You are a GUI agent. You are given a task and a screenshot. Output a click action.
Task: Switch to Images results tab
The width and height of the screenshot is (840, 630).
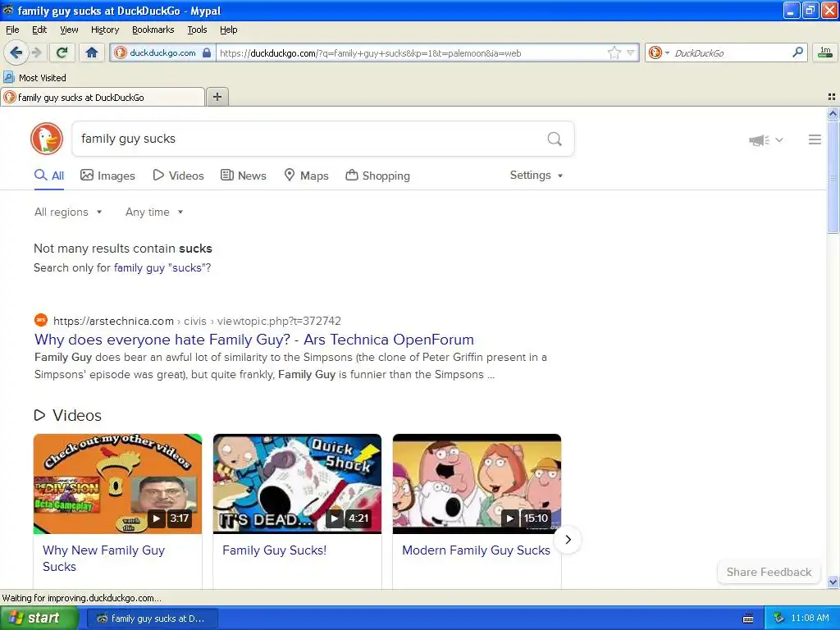[x=107, y=176]
